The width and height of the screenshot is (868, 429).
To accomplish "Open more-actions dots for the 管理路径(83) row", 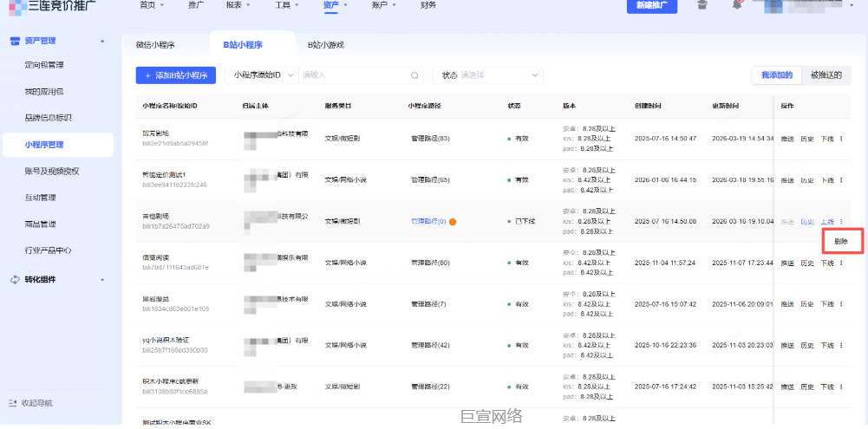I will click(x=841, y=139).
